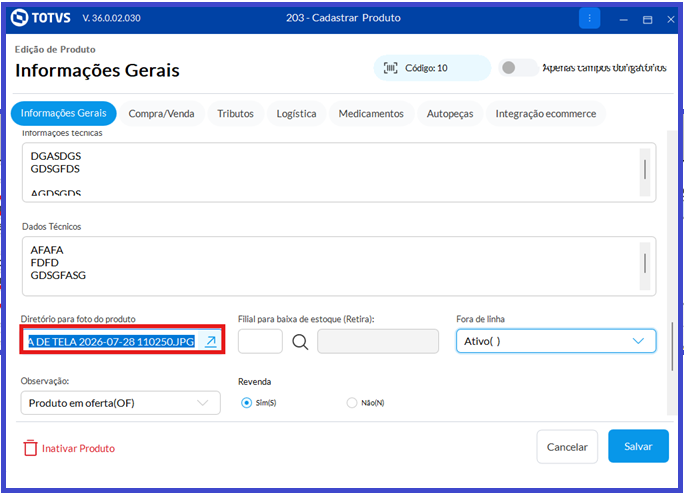The height and width of the screenshot is (495, 684).
Task: Maximize the Cadastrar Produto window
Action: (x=647, y=19)
